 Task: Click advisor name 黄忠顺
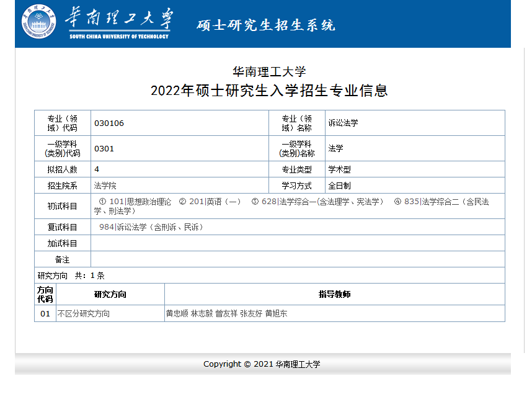pyautogui.click(x=176, y=313)
